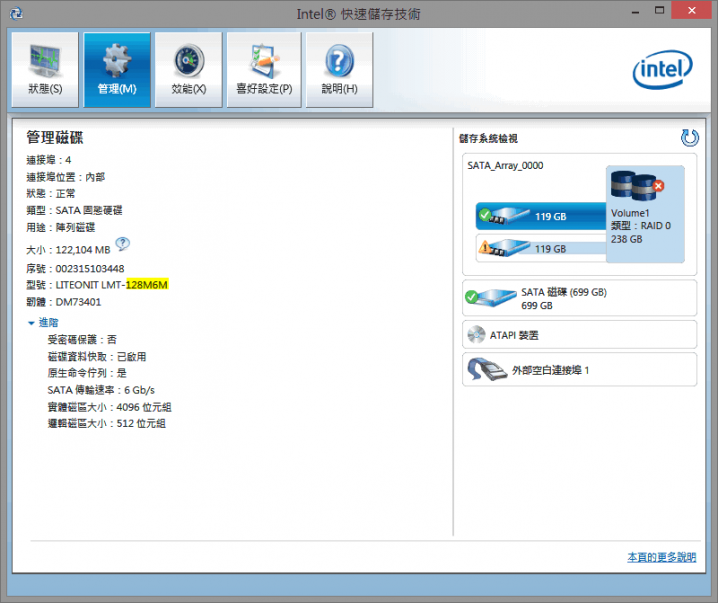
Task: Click the 邏輯磁區大小 512 line
Action: point(107,423)
